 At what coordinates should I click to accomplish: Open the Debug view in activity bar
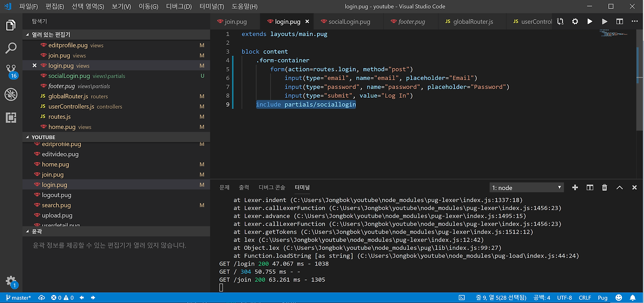pos(11,94)
